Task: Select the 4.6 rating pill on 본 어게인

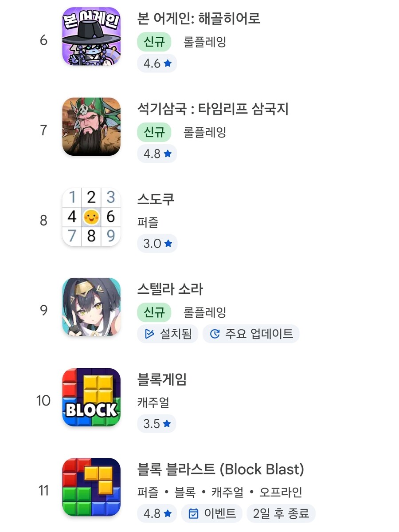Action: 156,63
